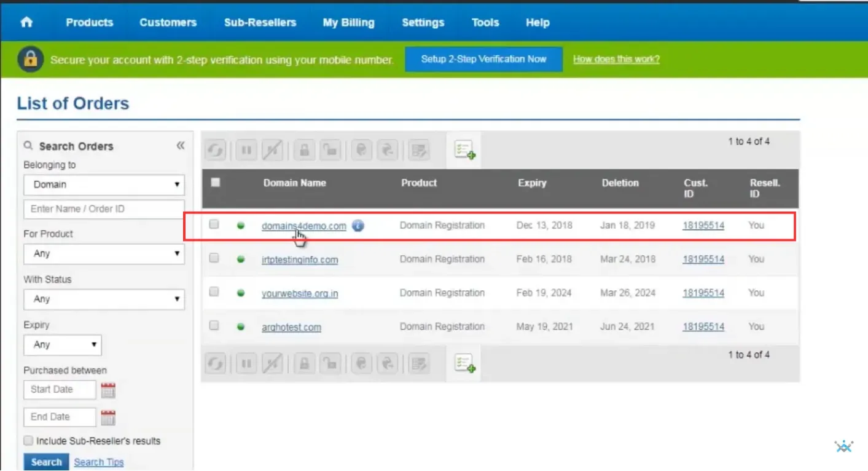
Task: Click the unlock icon in the bottom toolbar
Action: click(x=330, y=363)
